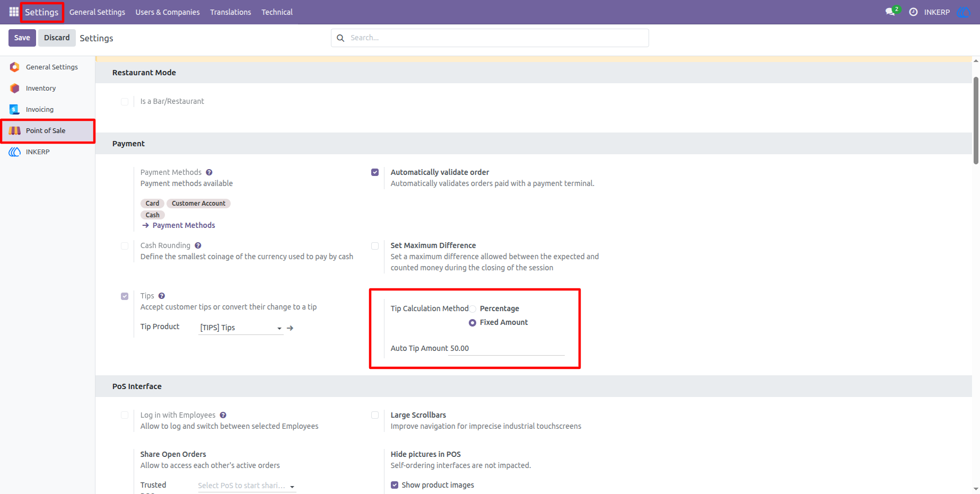Click the Auto Tip Amount field

(x=506, y=348)
